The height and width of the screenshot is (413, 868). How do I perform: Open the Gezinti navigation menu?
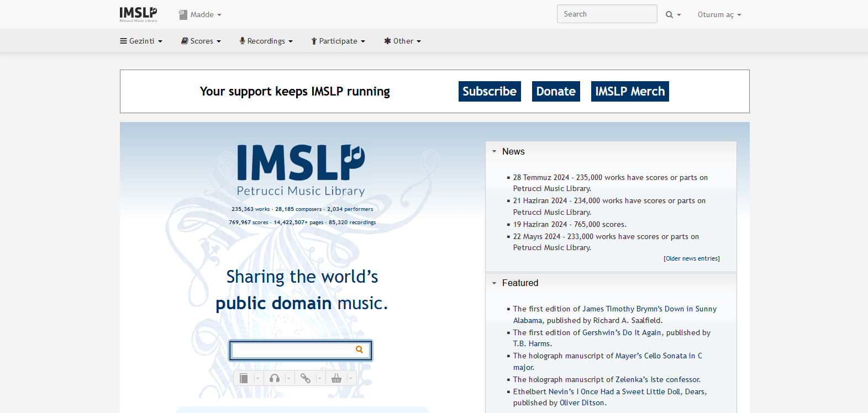[x=141, y=41]
